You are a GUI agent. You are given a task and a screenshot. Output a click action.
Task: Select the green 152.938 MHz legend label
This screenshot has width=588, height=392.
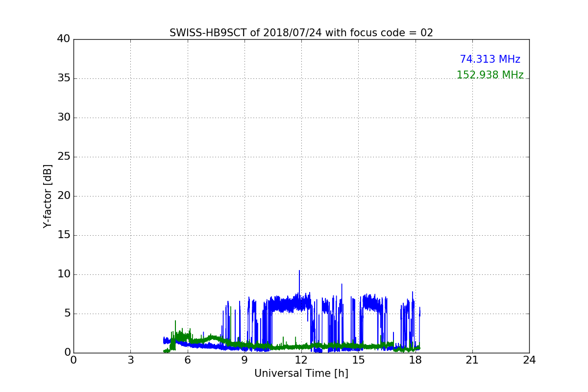pos(490,75)
